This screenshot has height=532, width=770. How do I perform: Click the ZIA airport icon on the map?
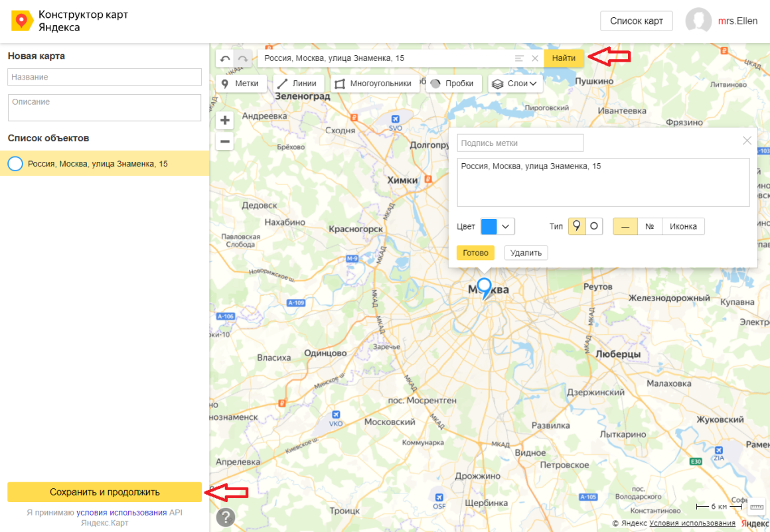[x=719, y=450]
